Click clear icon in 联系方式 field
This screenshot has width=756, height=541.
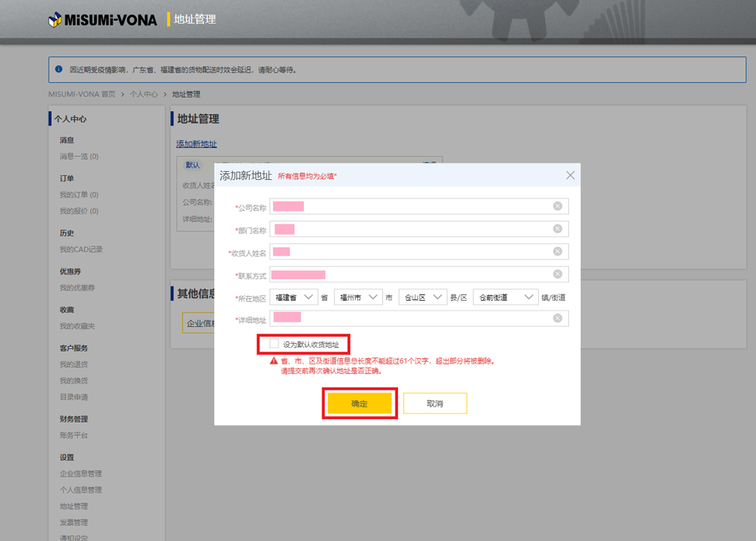coord(557,274)
